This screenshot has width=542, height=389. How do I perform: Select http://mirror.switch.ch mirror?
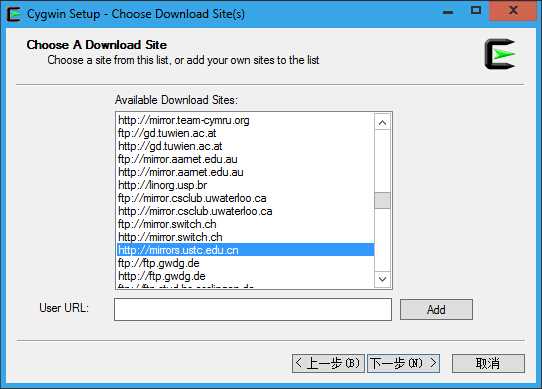245,237
